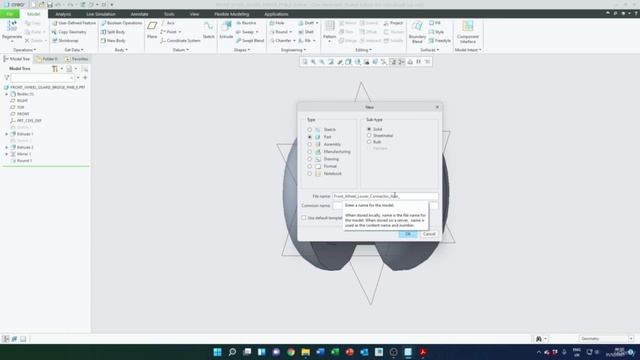Switch to the Flexible Modeling tab
The height and width of the screenshot is (360, 640).
click(231, 14)
